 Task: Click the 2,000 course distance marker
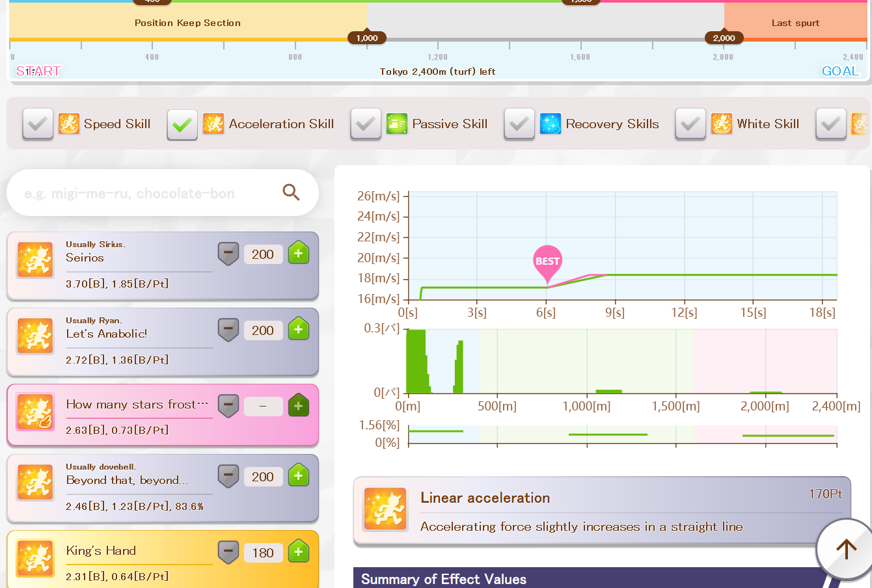(x=724, y=38)
